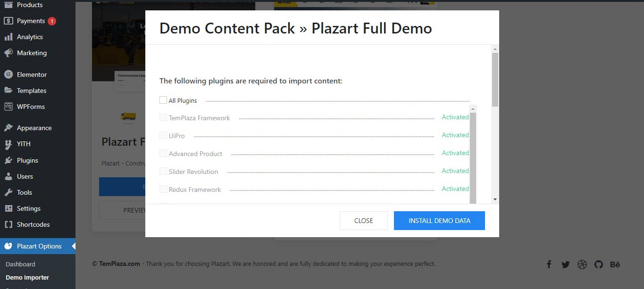Open the Twitter icon in footer
Screen dimensions: 644x289
[566, 264]
